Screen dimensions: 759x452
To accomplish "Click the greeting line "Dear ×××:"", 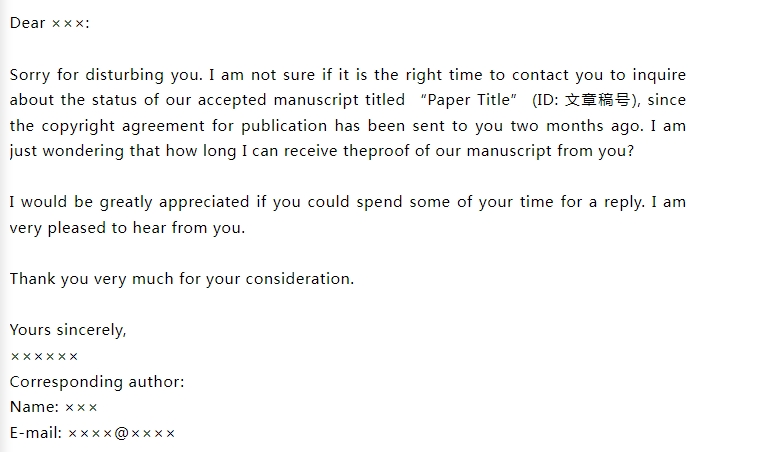I will [49, 23].
